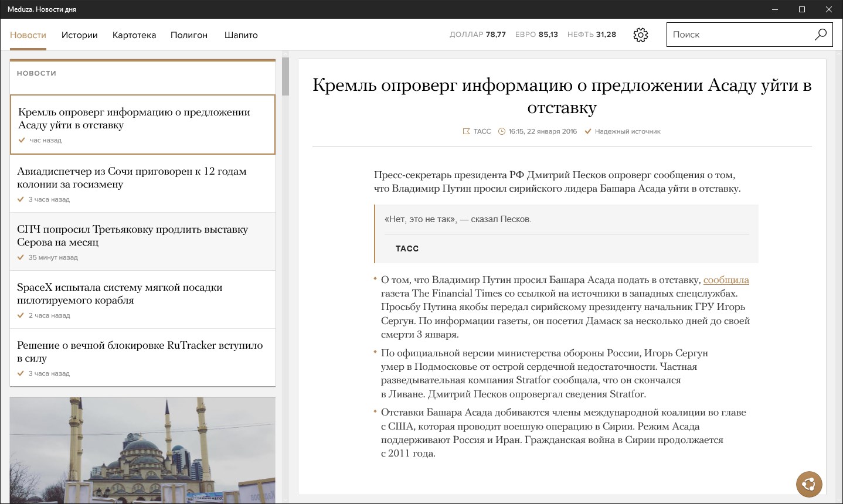Open the SpaceX soft landing news item
Image resolution: width=843 pixels, height=504 pixels.
[142, 299]
